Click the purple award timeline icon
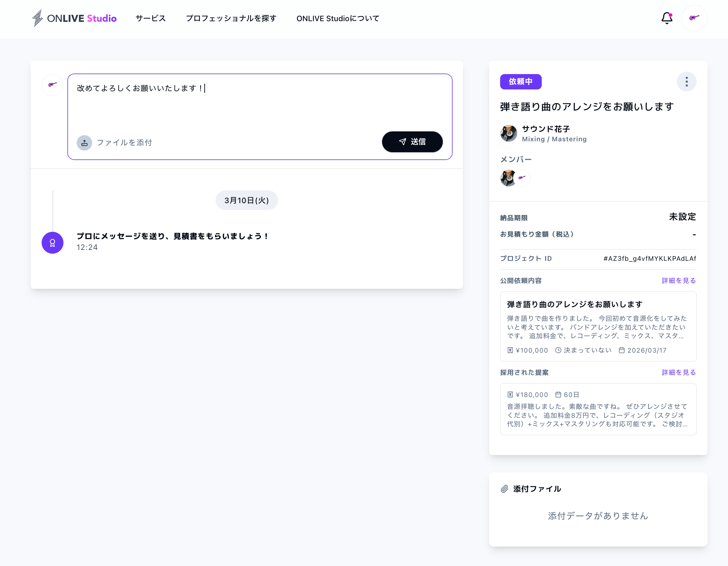 tap(53, 243)
